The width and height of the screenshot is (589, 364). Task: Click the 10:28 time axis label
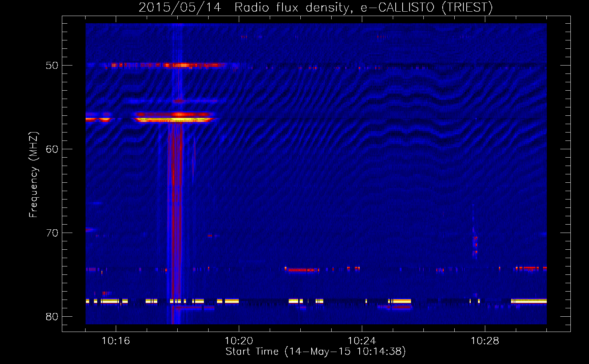[485, 341]
